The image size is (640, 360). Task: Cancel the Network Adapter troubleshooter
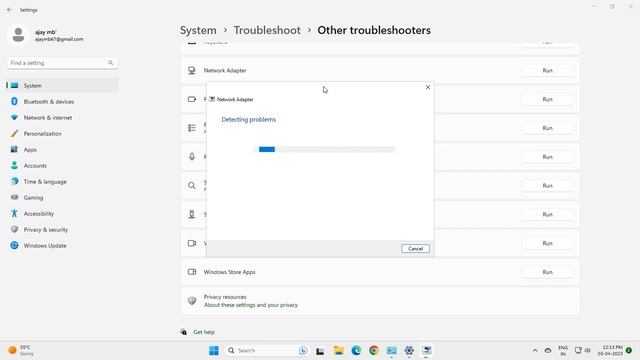[415, 249]
